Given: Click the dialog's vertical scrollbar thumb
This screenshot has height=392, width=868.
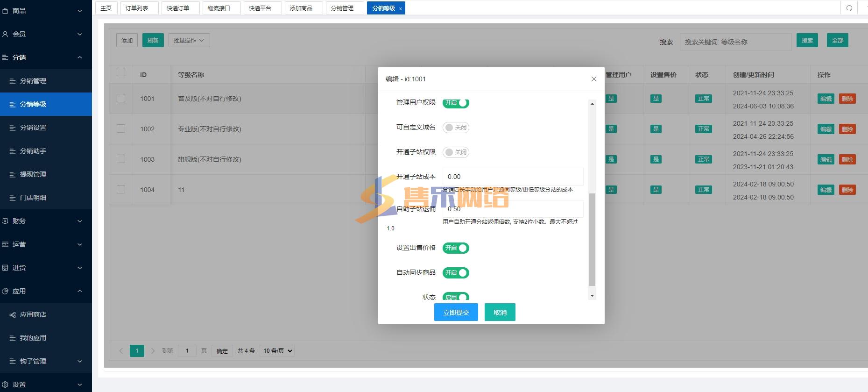Looking at the screenshot, I should point(592,239).
